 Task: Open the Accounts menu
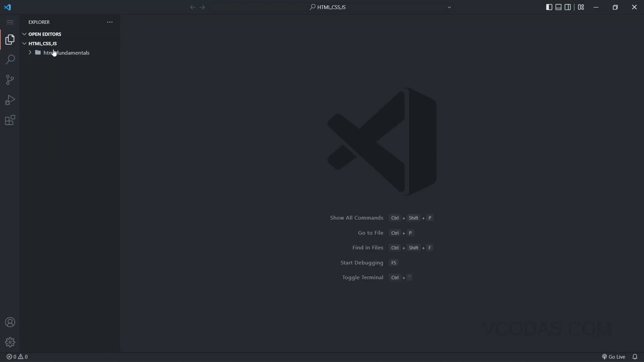tap(10, 322)
